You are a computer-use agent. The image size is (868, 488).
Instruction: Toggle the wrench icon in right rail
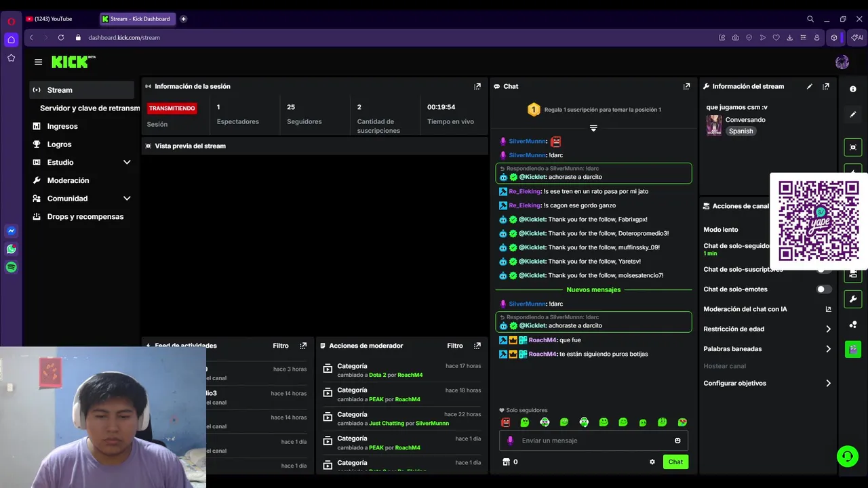853,299
